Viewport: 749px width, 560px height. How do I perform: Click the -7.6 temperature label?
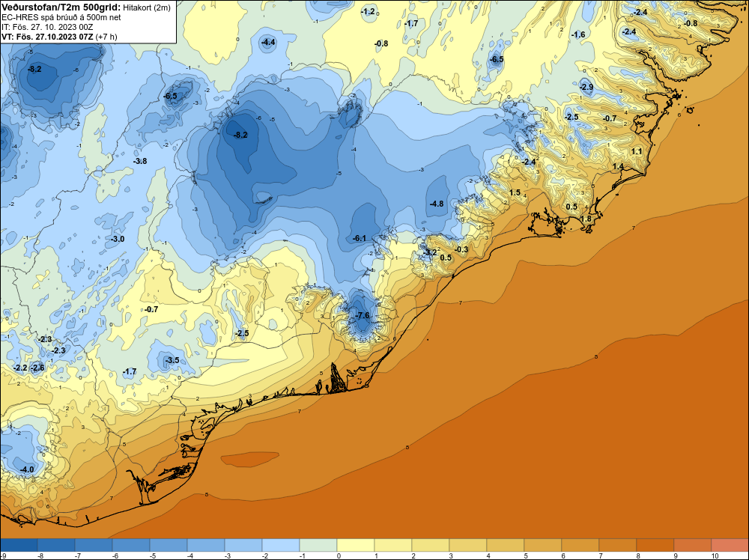click(363, 316)
